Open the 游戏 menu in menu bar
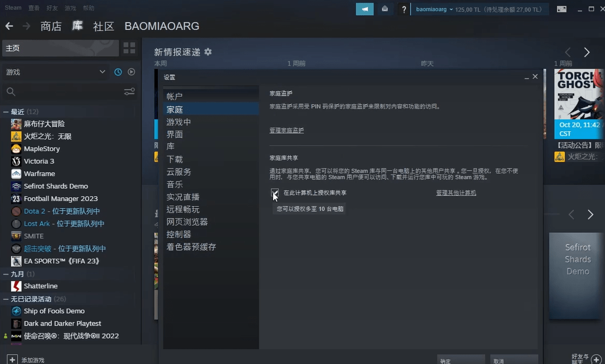This screenshot has width=605, height=364. (70, 8)
